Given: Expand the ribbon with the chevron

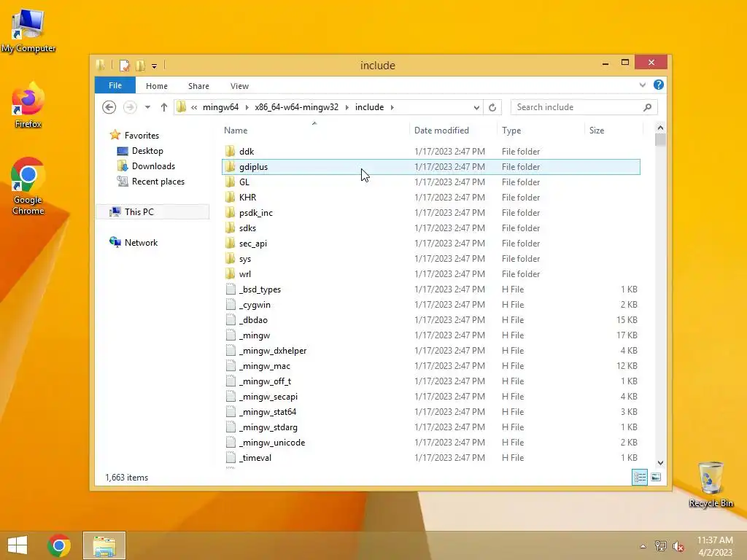Looking at the screenshot, I should tap(642, 85).
